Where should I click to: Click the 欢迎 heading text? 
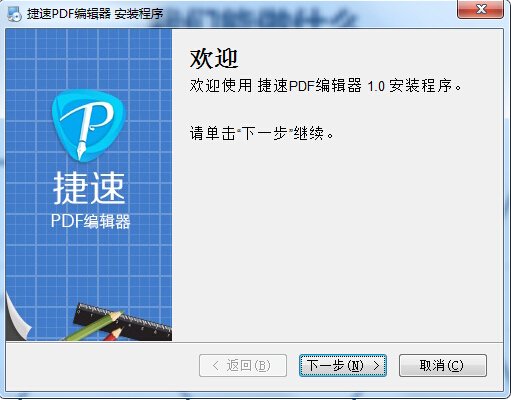click(x=214, y=59)
